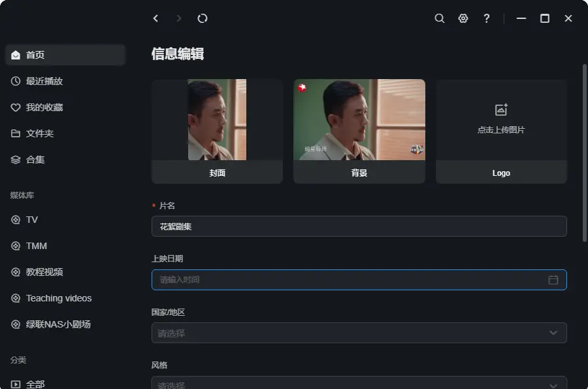The height and width of the screenshot is (389, 588).
Task: Click the 背景 background thumbnail
Action: (x=359, y=120)
